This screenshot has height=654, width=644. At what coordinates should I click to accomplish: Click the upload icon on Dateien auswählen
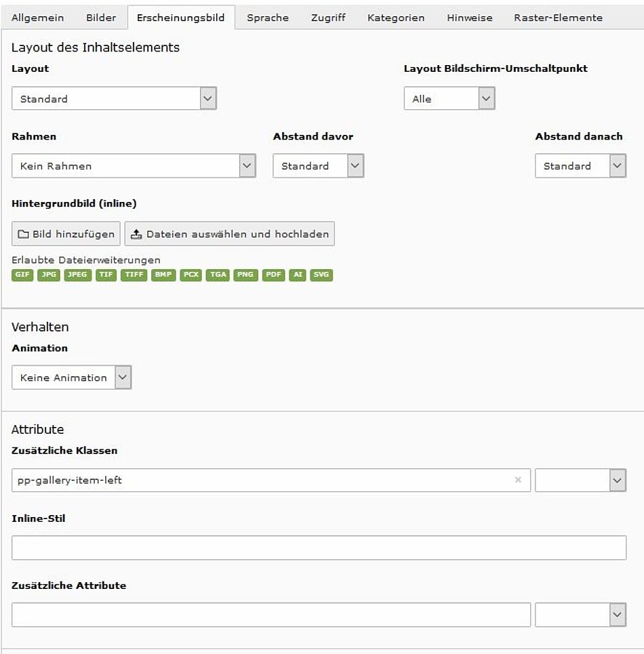(136, 234)
